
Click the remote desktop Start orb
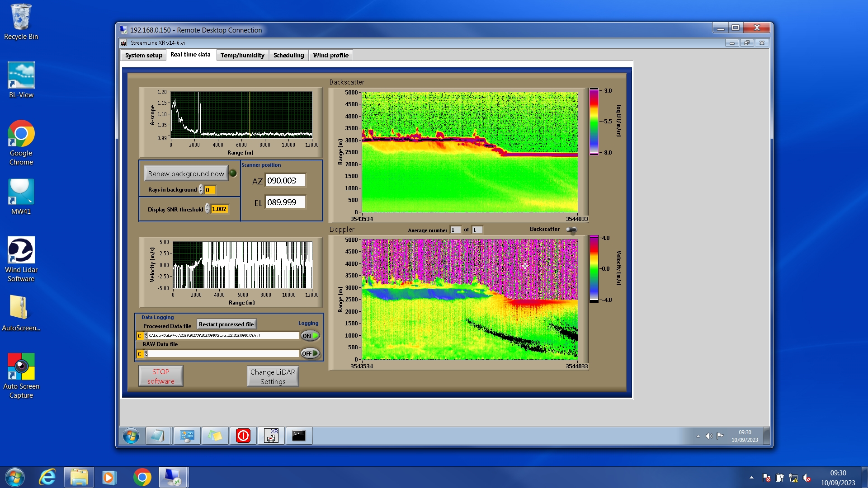[131, 436]
